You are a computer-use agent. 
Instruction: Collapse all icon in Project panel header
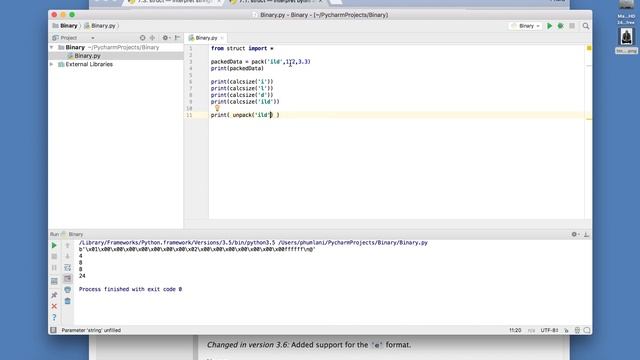(x=152, y=38)
